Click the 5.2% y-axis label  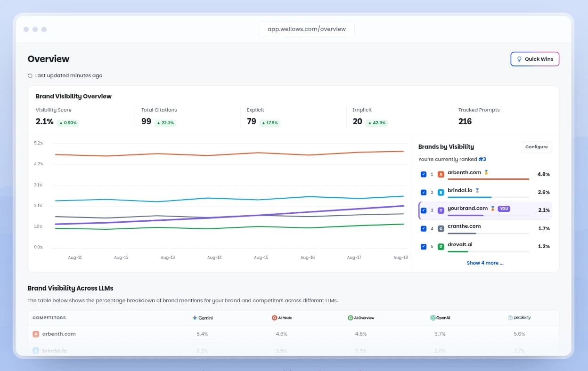click(x=39, y=143)
